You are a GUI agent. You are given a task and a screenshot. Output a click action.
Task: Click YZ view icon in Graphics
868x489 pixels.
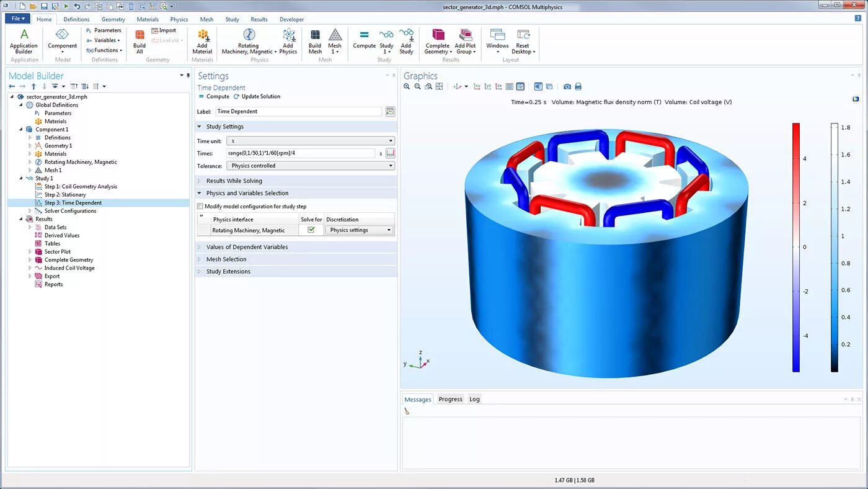click(x=488, y=86)
